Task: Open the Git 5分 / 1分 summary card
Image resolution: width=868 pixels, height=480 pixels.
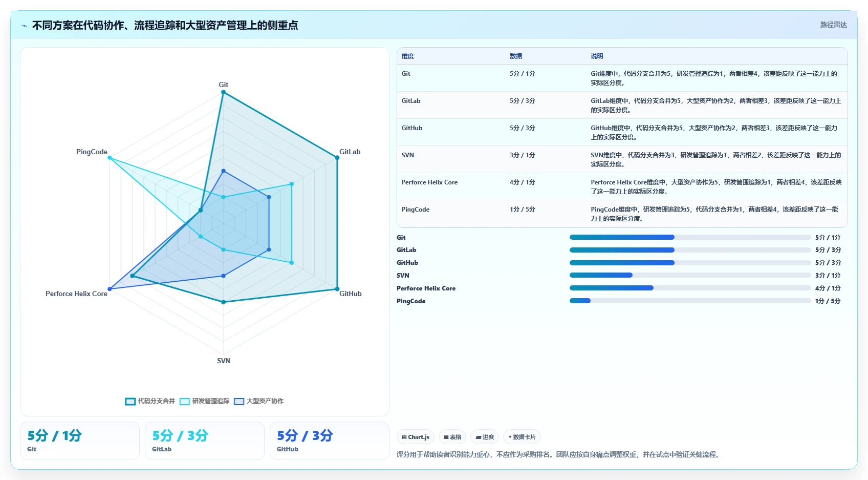Action: point(80,441)
